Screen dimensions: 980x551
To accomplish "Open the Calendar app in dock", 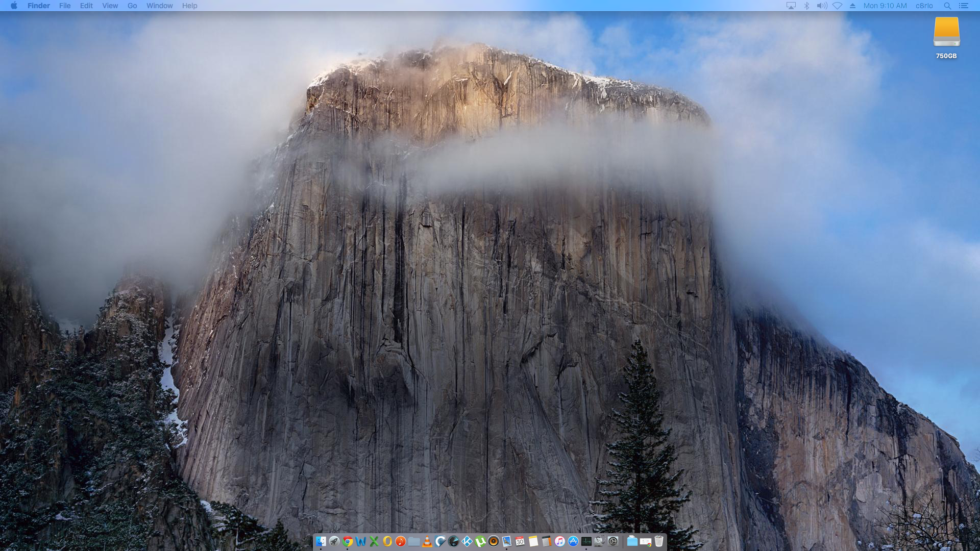I will pyautogui.click(x=520, y=541).
